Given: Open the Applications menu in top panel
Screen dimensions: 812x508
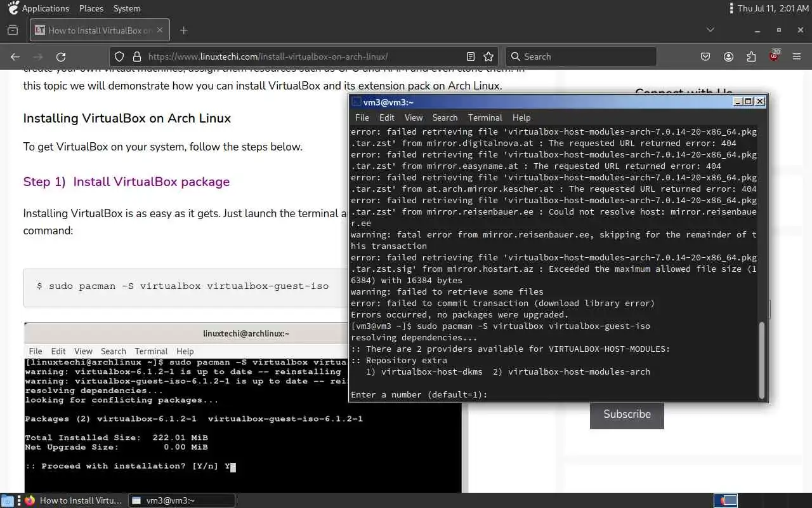Looking at the screenshot, I should click(x=46, y=8).
